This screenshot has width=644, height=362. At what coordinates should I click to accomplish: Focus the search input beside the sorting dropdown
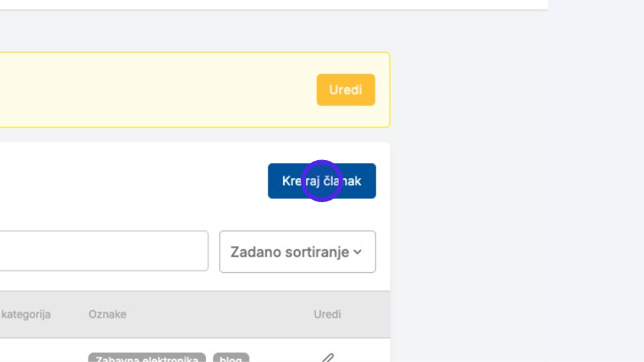pyautogui.click(x=104, y=251)
